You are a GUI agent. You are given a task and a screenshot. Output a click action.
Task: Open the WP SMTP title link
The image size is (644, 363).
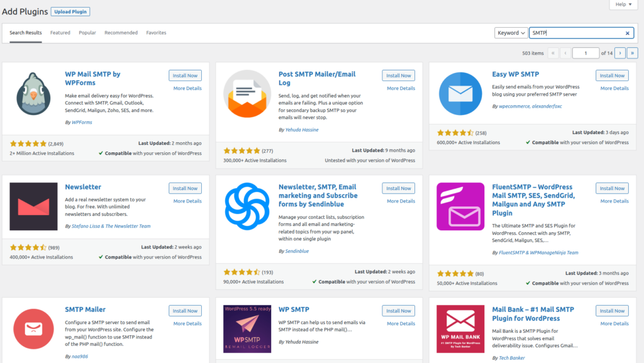(294, 310)
